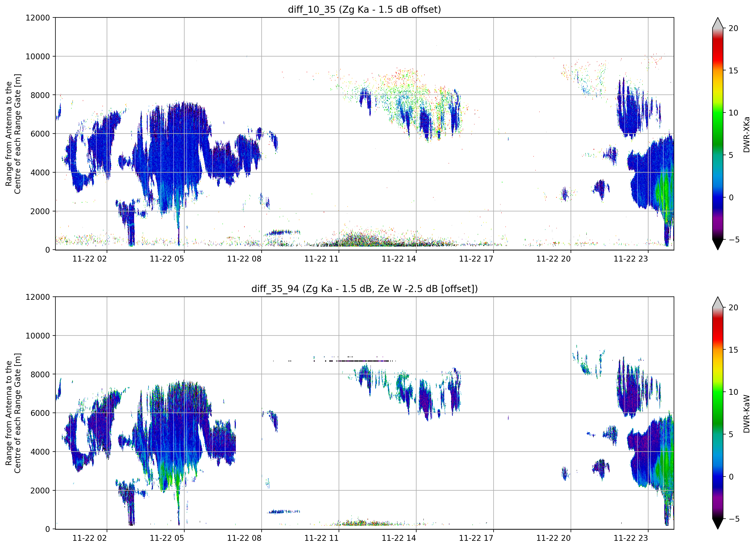Screen dimensions: 756x548
Task: Click "11-22 23" tick label under diff_10_35 plot
Action: 631,259
